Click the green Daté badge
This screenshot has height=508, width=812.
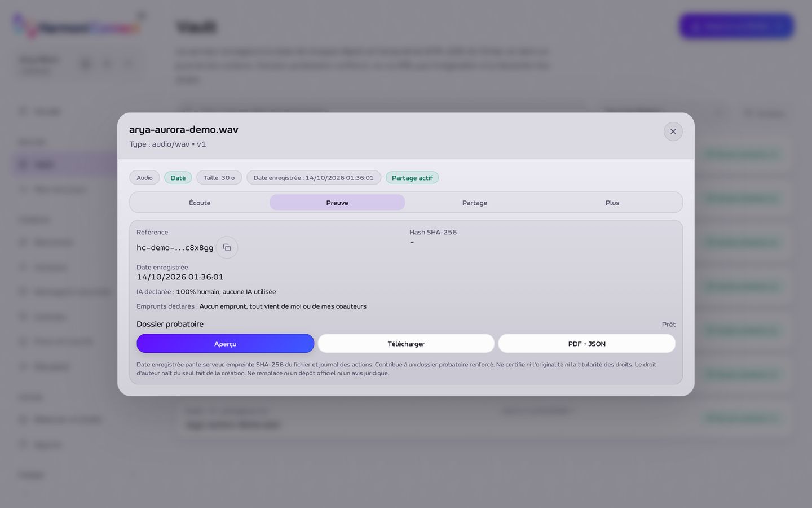click(x=178, y=178)
